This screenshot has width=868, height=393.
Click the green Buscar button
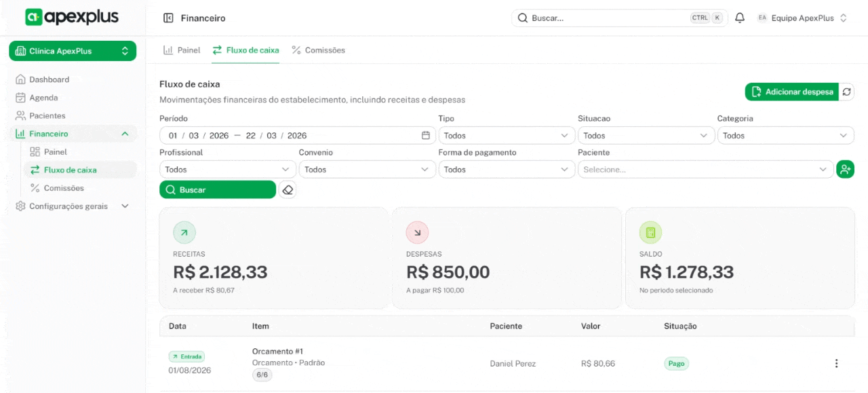(x=217, y=190)
